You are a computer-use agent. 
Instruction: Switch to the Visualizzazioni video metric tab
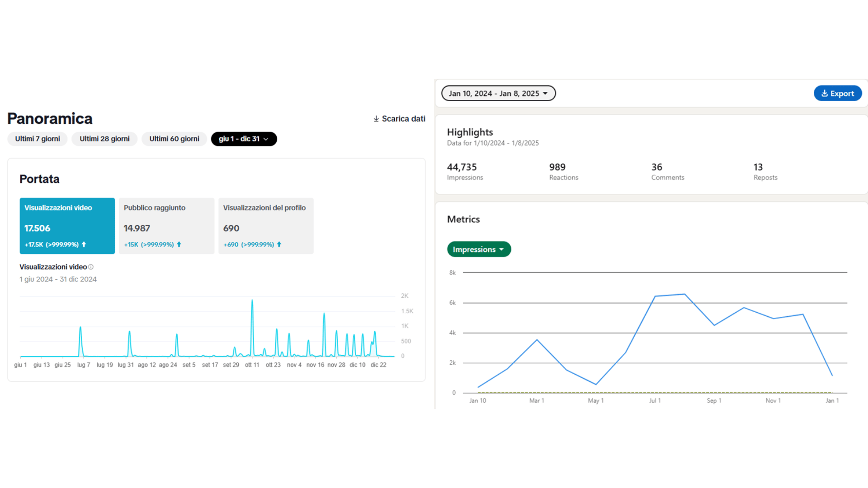(x=67, y=225)
